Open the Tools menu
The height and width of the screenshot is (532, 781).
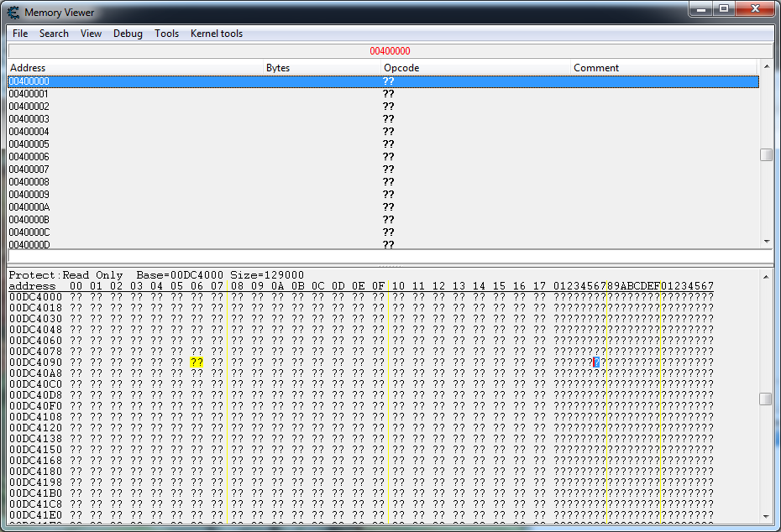click(x=165, y=34)
